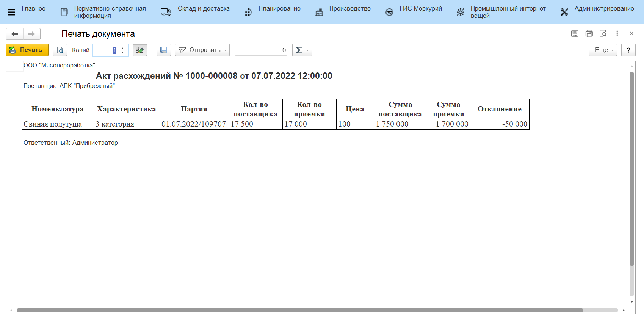Open the three-dots vertical menu
This screenshot has width=644, height=320.
617,34
